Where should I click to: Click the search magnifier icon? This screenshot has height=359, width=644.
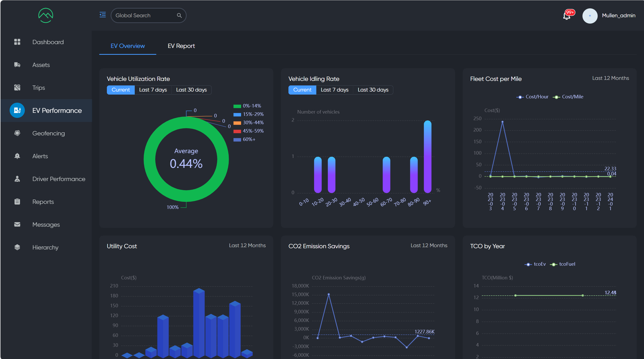tap(179, 15)
